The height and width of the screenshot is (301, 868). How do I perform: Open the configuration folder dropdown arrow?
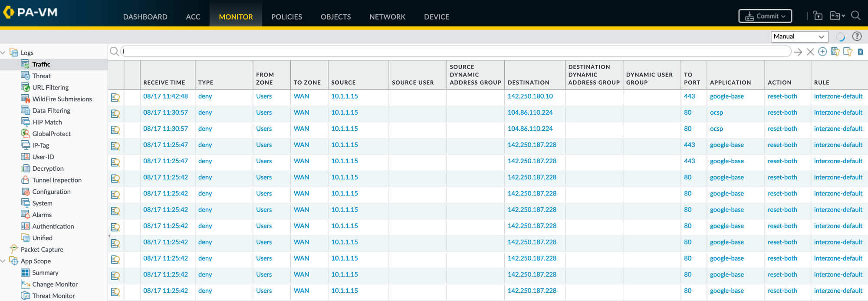point(843,16)
